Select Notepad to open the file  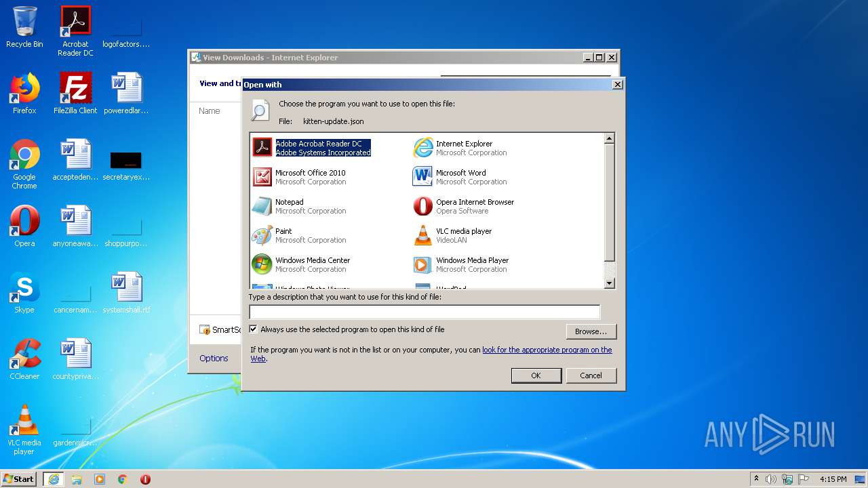[x=300, y=206]
